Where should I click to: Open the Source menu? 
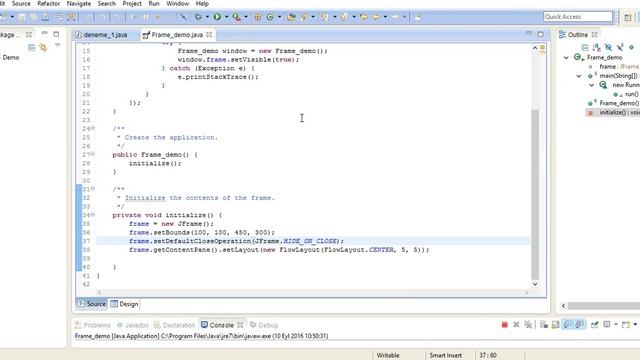click(x=21, y=4)
